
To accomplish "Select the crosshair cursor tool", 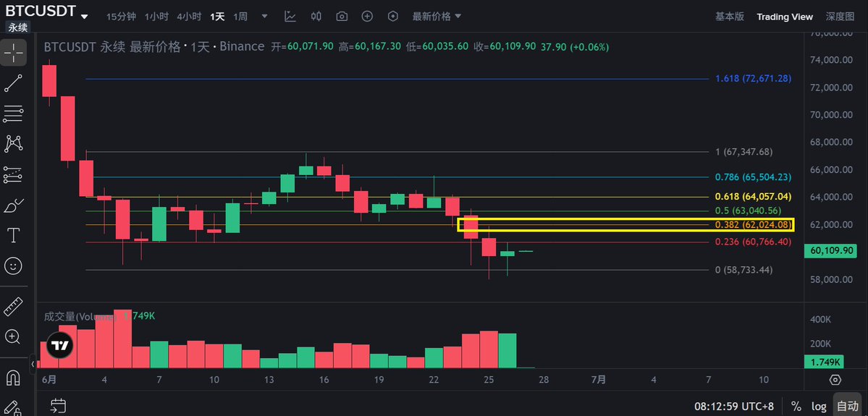I will [13, 53].
